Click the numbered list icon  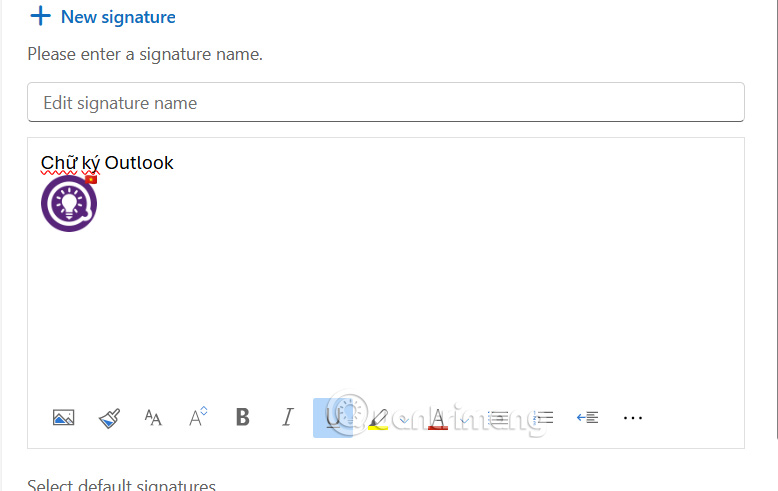click(543, 418)
